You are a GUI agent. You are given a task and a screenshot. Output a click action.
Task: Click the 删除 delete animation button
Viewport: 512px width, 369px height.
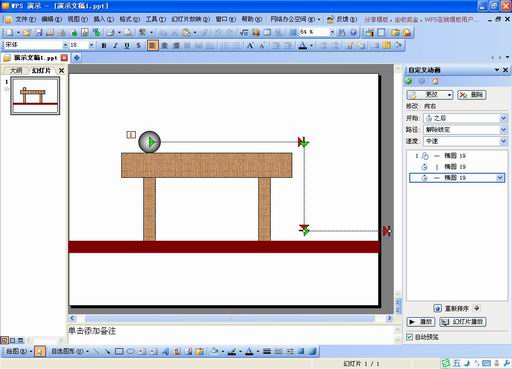pyautogui.click(x=471, y=95)
